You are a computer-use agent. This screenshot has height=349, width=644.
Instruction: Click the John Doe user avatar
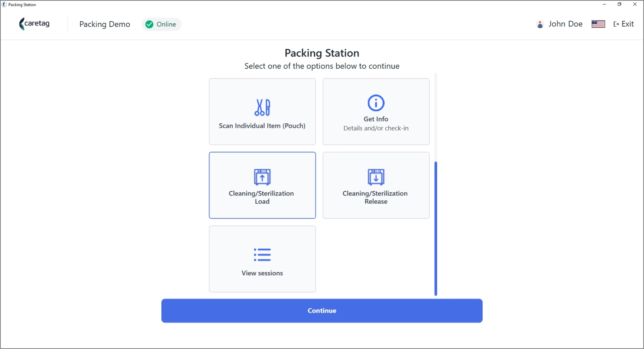(540, 24)
